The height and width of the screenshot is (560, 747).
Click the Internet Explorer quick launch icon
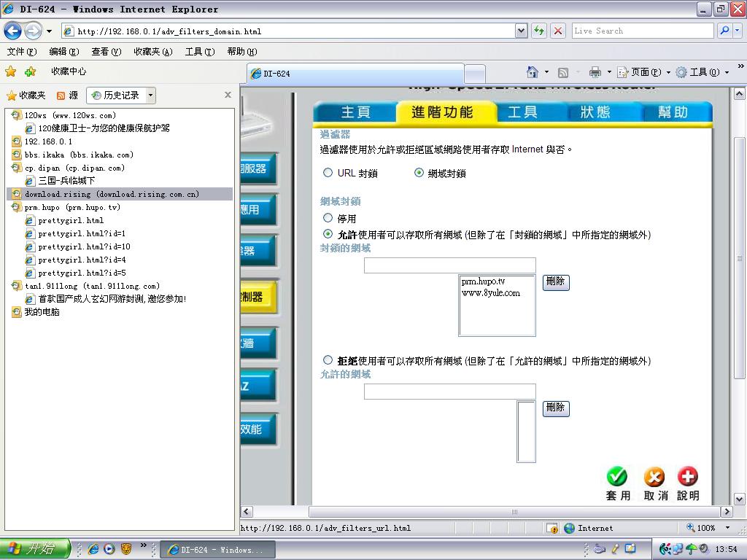pos(93,549)
